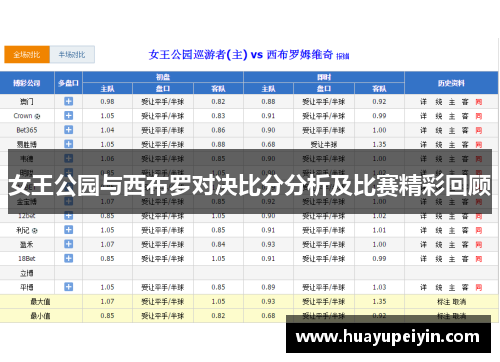
Task: Open the 详 link in 平博 row
Action: [x=423, y=287]
